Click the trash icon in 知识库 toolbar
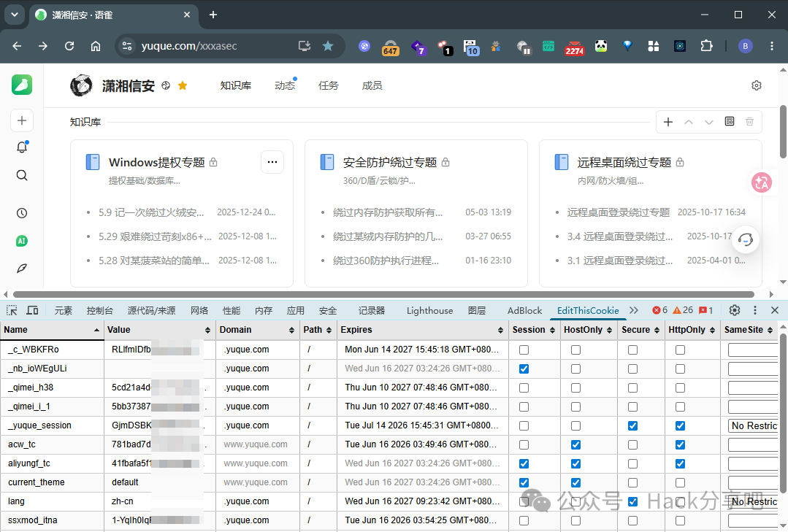788x532 pixels. pyautogui.click(x=749, y=122)
